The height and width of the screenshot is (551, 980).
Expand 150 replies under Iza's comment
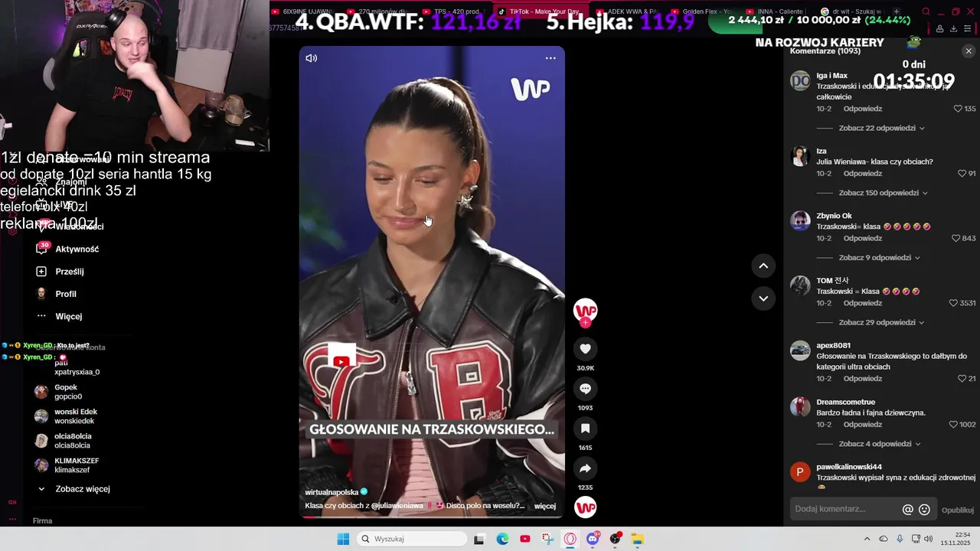[x=883, y=193]
